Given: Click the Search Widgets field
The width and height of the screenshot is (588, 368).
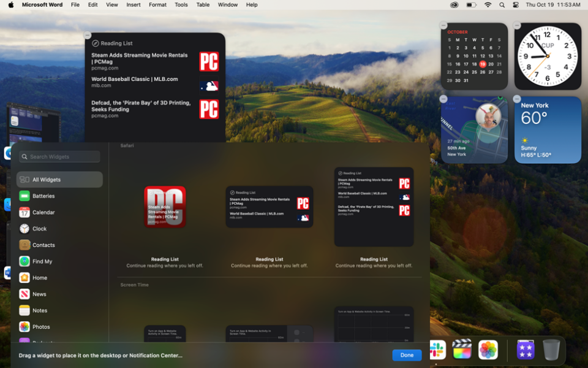Looking at the screenshot, I should (x=59, y=156).
